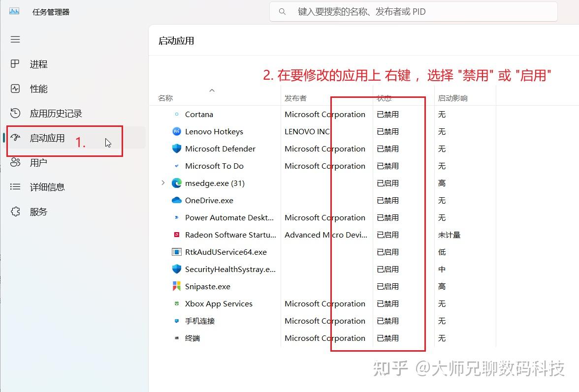Select the 手机连接 entry

pyautogui.click(x=200, y=321)
